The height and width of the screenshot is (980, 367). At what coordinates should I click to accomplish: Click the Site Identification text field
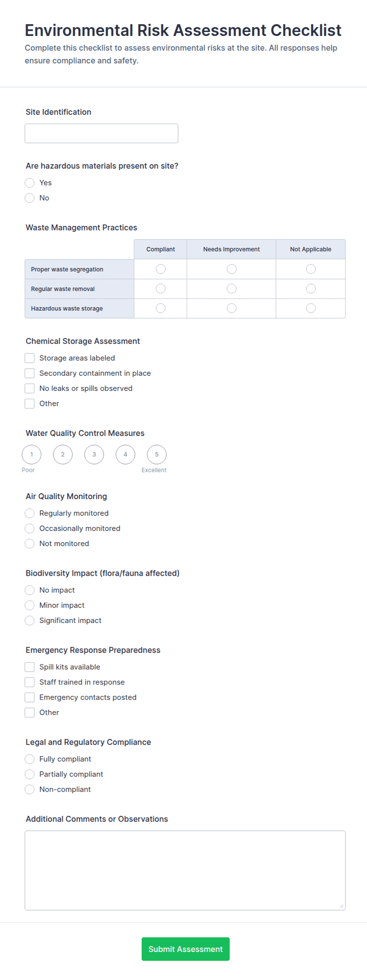101,133
